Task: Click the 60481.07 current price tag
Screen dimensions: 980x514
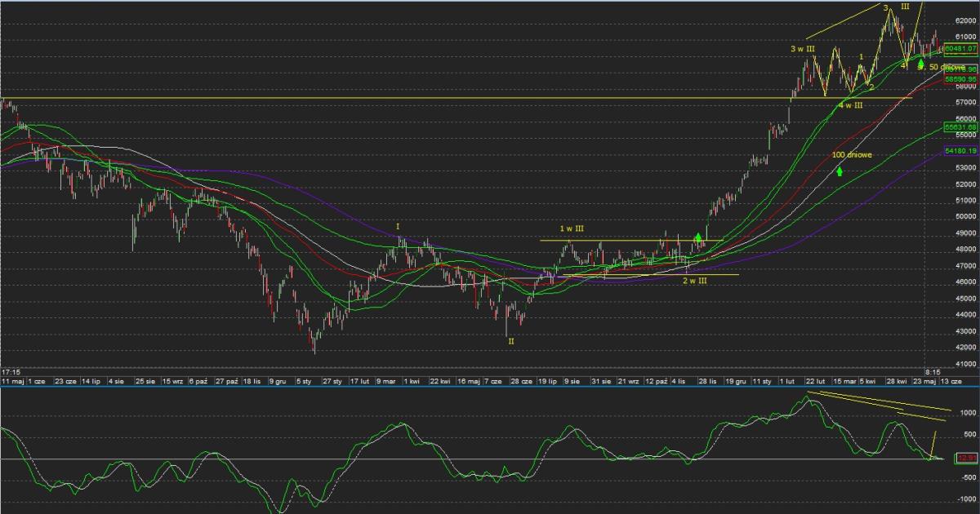Action: point(960,49)
